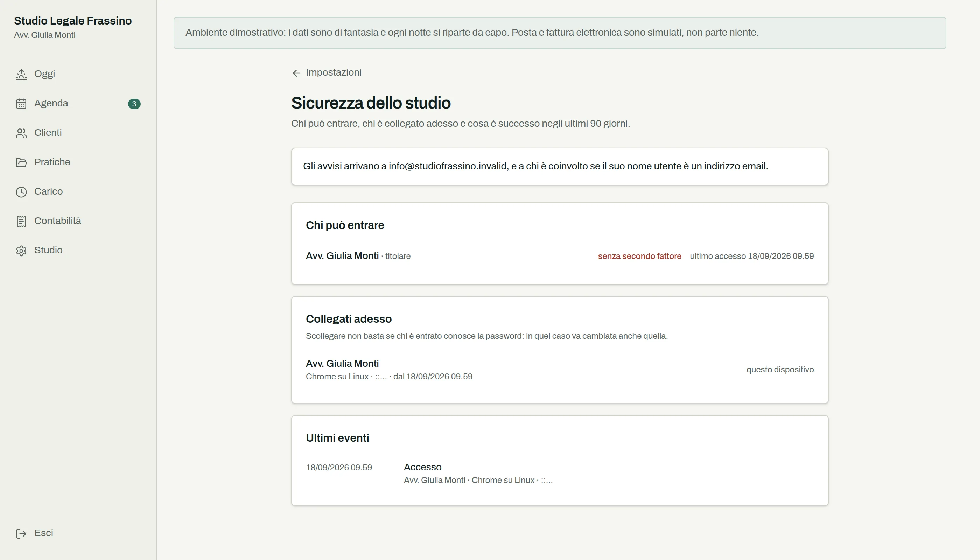Viewport: 980px width, 560px height.
Task: Click the Oggi sunrise icon
Action: [21, 74]
